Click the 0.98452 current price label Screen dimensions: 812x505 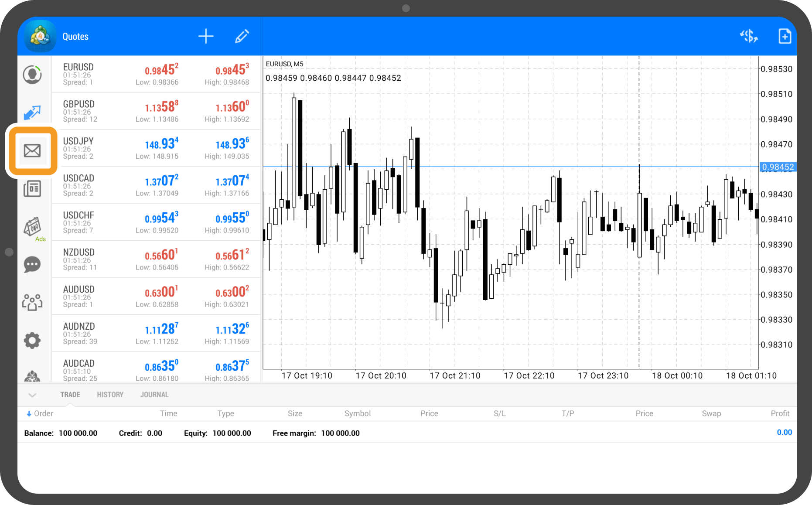(778, 167)
